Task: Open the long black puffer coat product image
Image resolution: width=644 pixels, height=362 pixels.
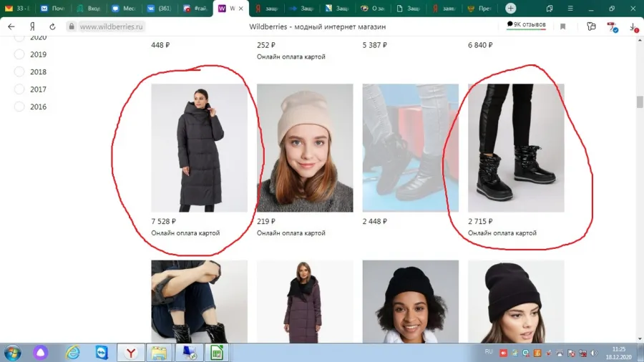Action: pos(199,148)
